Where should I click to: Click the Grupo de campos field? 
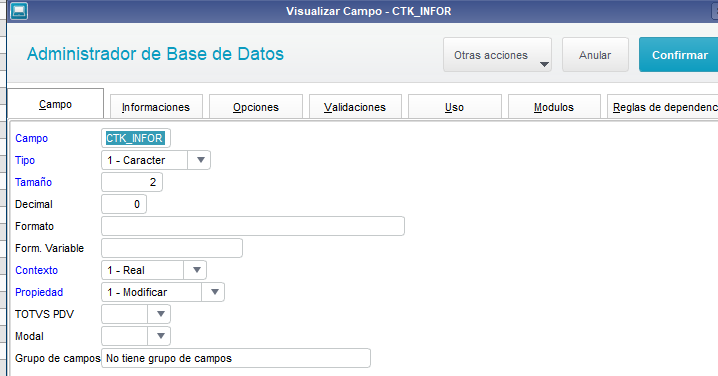(236, 358)
